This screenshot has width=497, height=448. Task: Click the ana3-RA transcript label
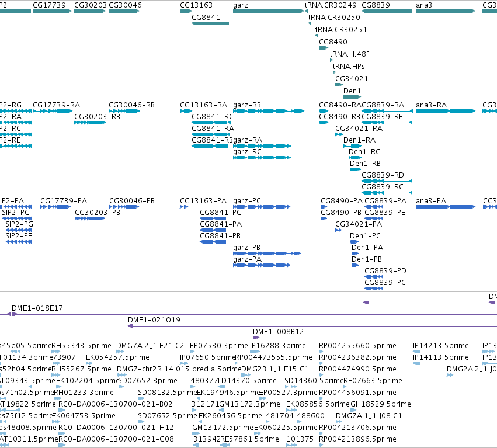point(432,105)
